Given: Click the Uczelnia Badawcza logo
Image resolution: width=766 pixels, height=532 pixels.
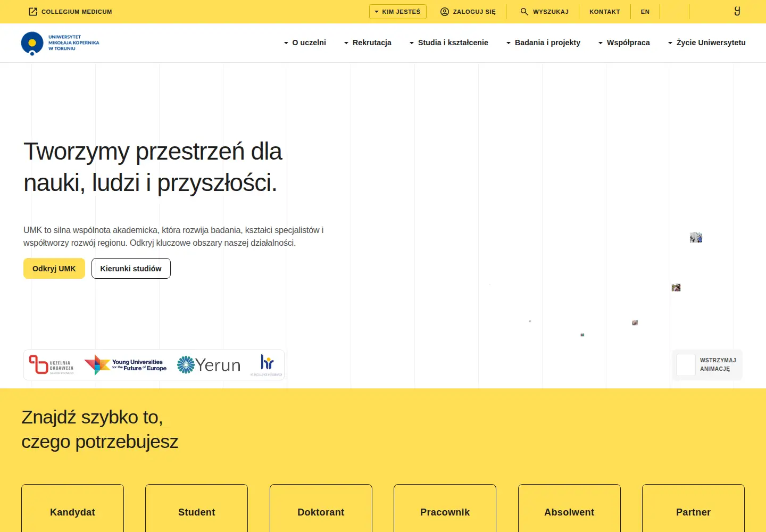Looking at the screenshot, I should pos(52,365).
